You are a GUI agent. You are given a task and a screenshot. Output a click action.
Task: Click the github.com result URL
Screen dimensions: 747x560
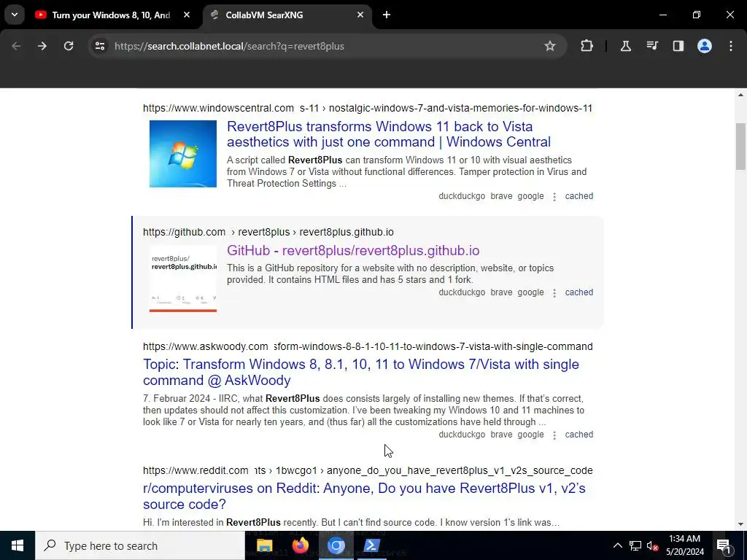268,232
